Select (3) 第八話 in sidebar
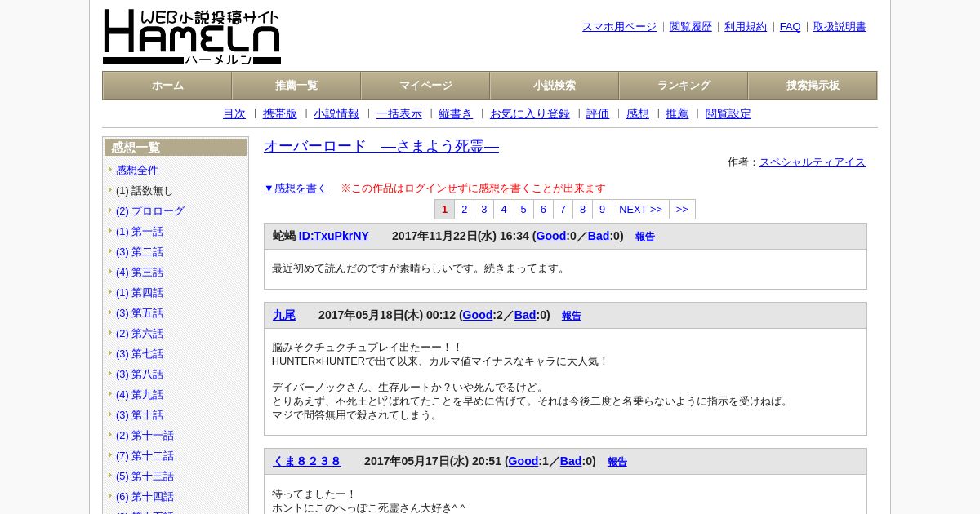Viewport: 980px width, 514px height. [x=140, y=374]
